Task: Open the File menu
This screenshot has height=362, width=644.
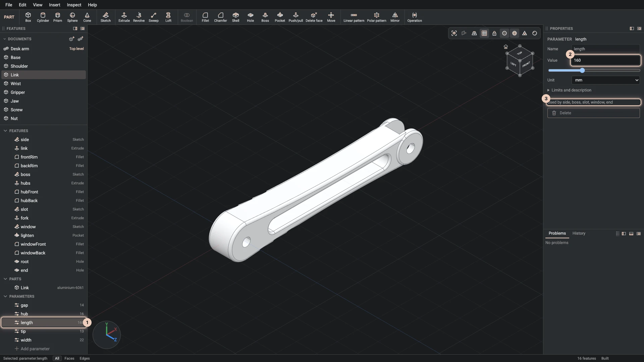Action: click(x=9, y=5)
